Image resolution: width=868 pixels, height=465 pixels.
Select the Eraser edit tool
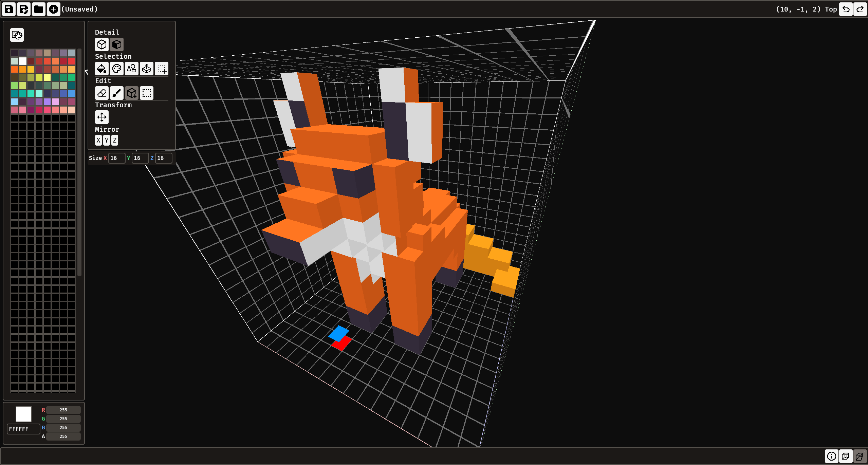pos(102,93)
